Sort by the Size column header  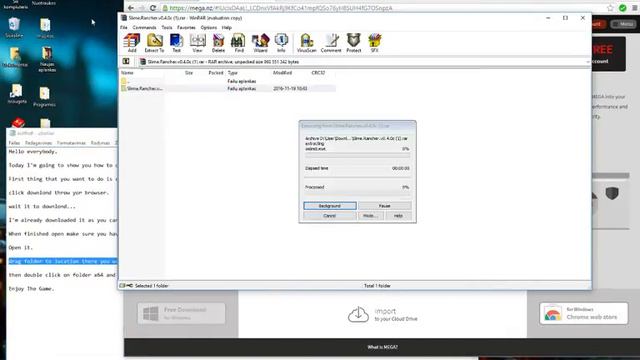pyautogui.click(x=189, y=73)
